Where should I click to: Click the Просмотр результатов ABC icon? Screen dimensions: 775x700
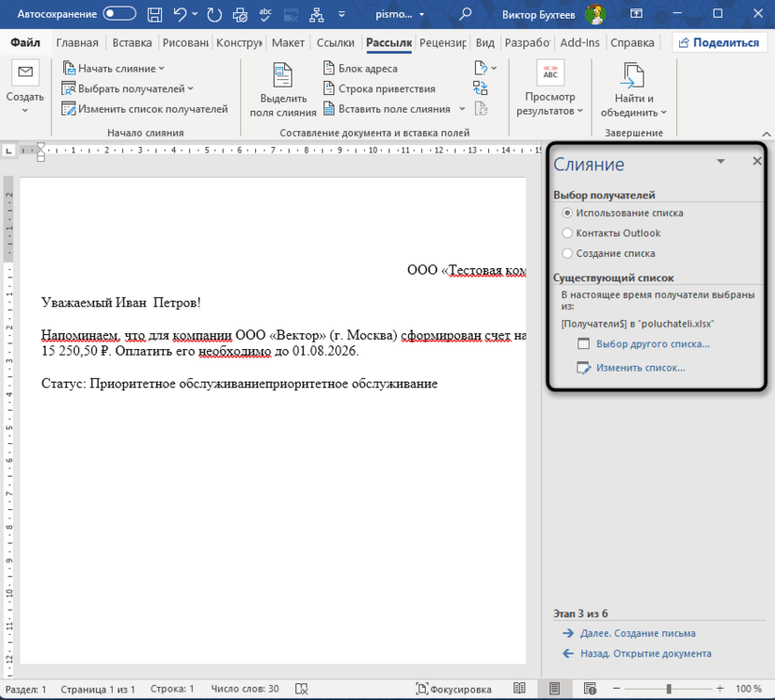551,72
